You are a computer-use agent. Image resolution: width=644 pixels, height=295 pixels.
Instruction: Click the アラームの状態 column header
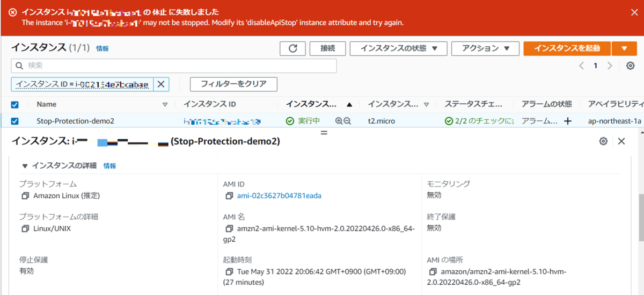point(546,104)
